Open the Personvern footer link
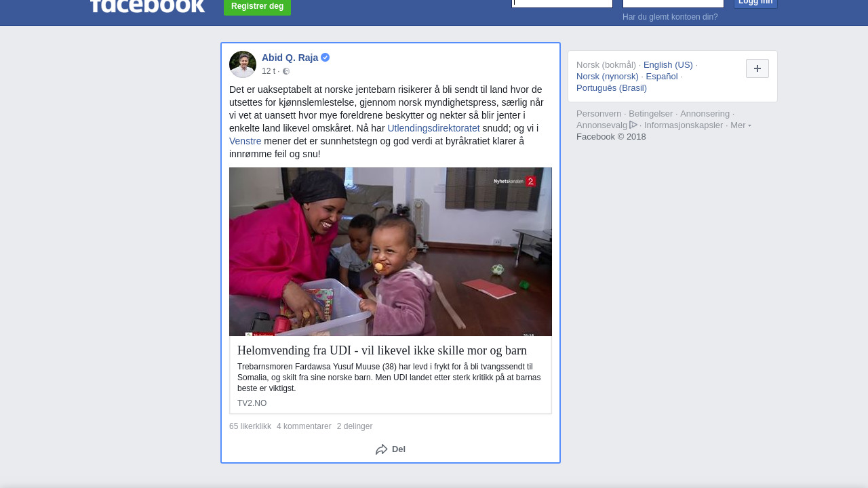This screenshot has height=488, width=868. 599,114
